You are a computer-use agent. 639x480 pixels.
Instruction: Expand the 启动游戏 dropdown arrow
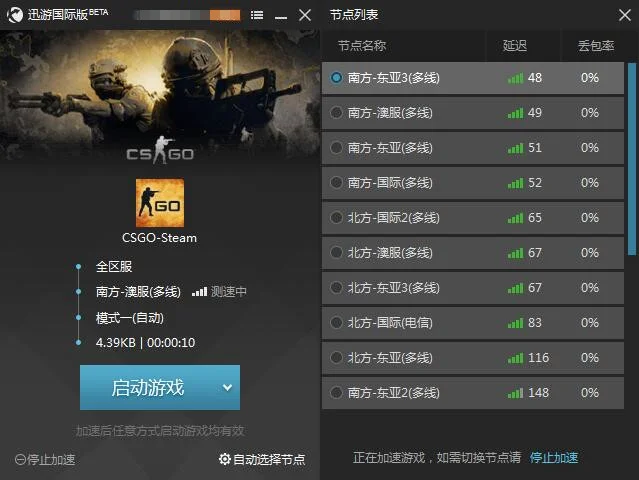coord(227,388)
